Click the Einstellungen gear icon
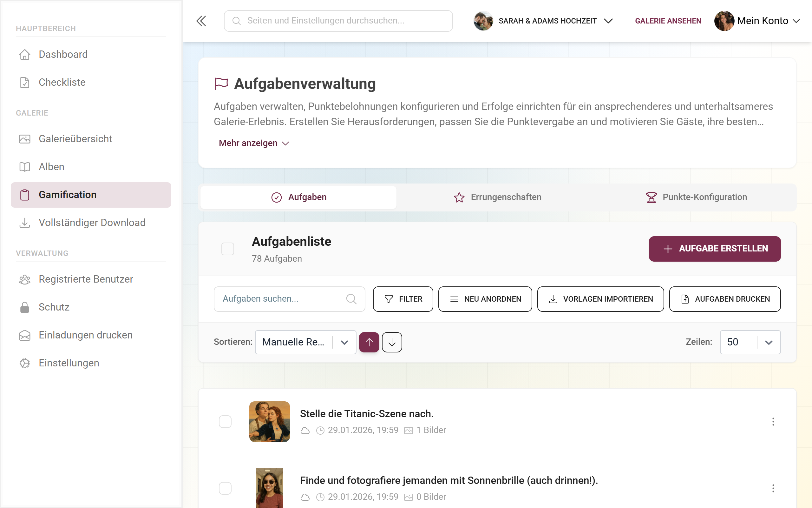This screenshot has height=508, width=812. pyautogui.click(x=24, y=363)
